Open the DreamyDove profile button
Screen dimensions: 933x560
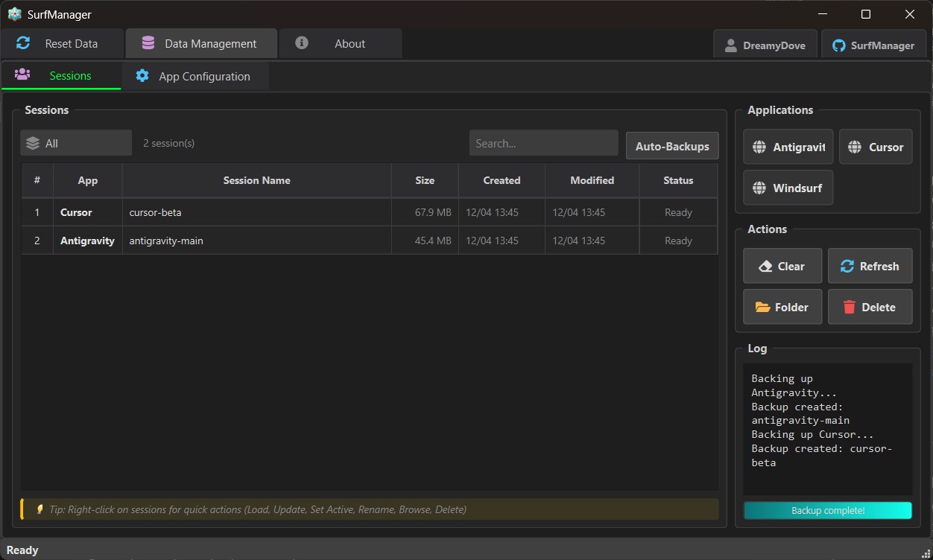pos(765,45)
